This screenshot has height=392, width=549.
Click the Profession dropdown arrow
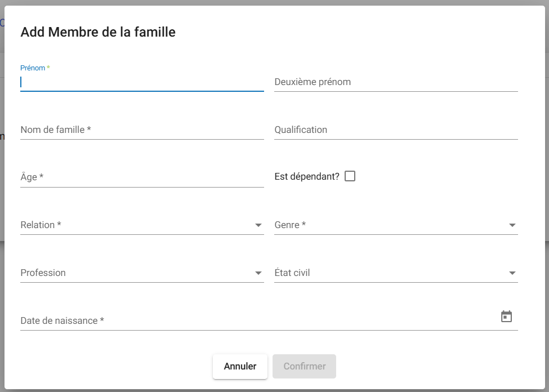pos(258,273)
